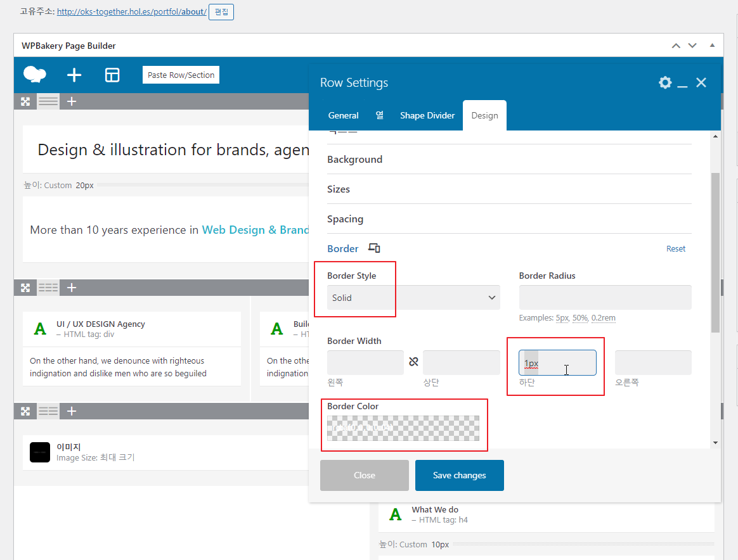Open the Shape Divider tab

pyautogui.click(x=427, y=115)
